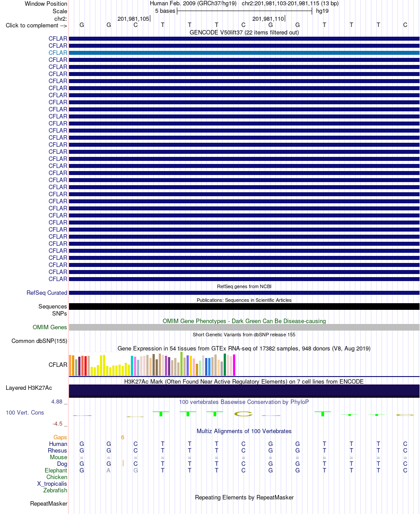Click the green 'OMIM Genes' label
This screenshot has width=420, height=514.
tap(50, 327)
